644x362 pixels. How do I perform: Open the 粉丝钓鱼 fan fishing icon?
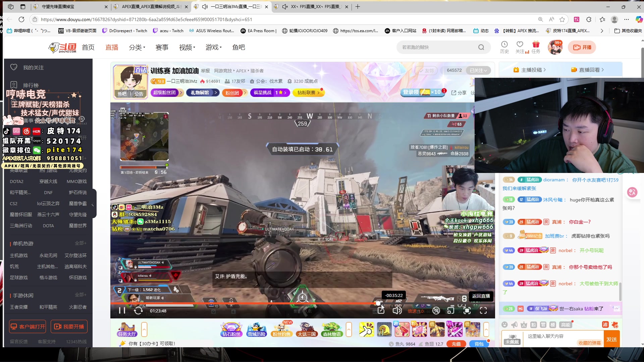(281, 329)
